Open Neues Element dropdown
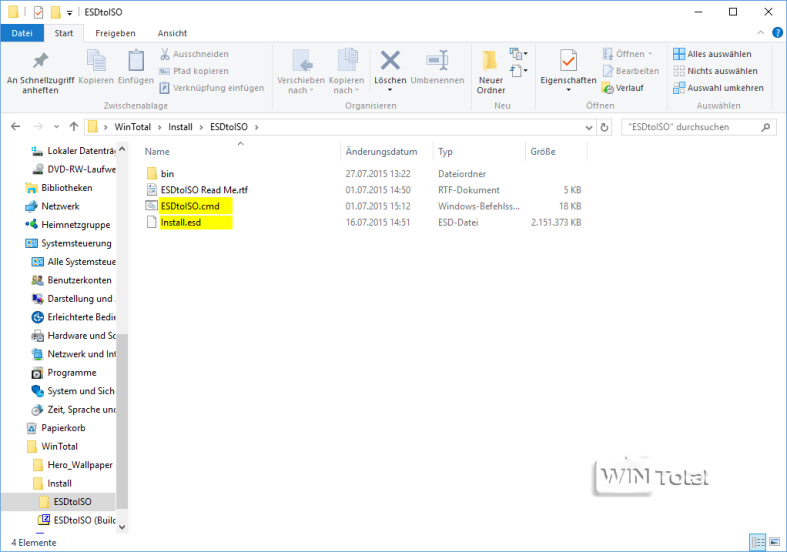787x552 pixels. [x=518, y=53]
